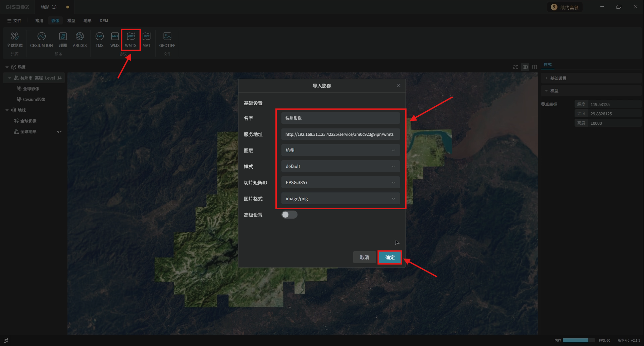This screenshot has height=346, width=644.
Task: Open the 图层 dropdown showing 杭州
Action: (x=340, y=150)
